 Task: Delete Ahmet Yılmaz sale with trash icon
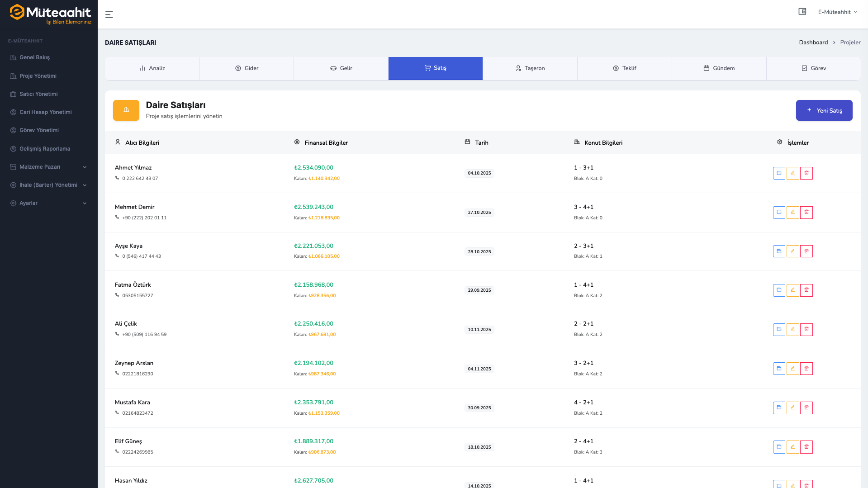coord(806,173)
